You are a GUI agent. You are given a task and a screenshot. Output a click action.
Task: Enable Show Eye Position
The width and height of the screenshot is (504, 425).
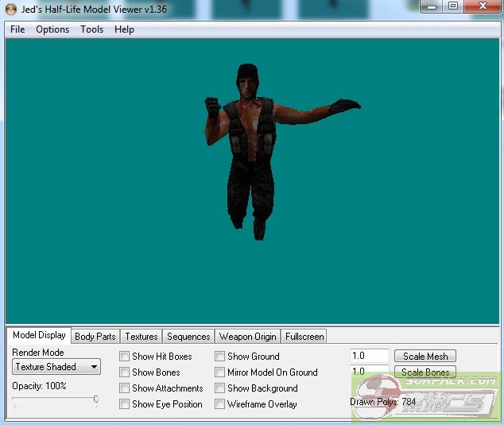(125, 404)
